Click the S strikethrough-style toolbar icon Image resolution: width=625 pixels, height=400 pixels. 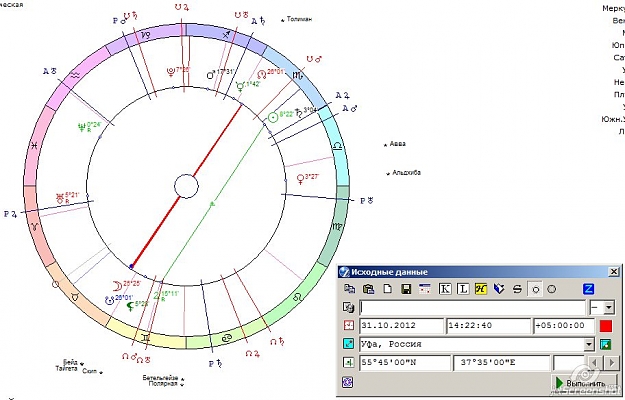click(517, 289)
